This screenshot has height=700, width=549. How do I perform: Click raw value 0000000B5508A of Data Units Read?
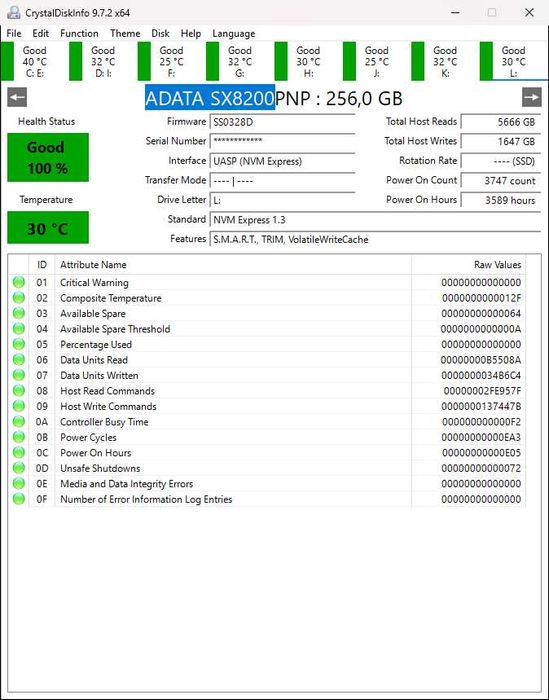coord(481,360)
